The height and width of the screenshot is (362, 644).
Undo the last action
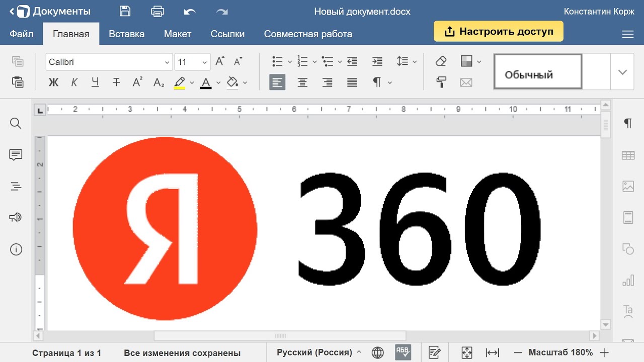point(190,11)
